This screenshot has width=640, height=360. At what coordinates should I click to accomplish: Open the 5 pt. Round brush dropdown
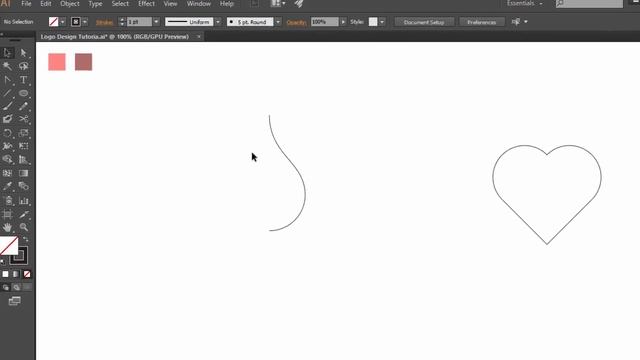click(x=278, y=22)
